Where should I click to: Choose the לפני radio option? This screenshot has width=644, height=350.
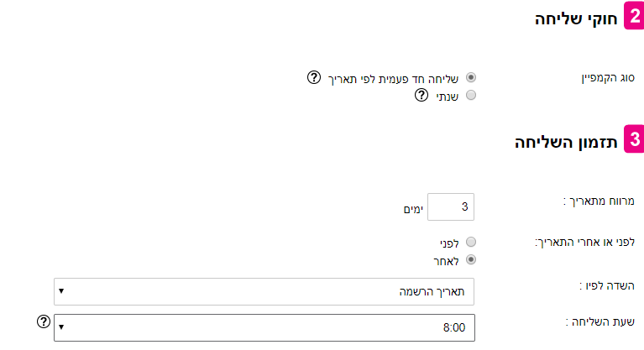(471, 242)
